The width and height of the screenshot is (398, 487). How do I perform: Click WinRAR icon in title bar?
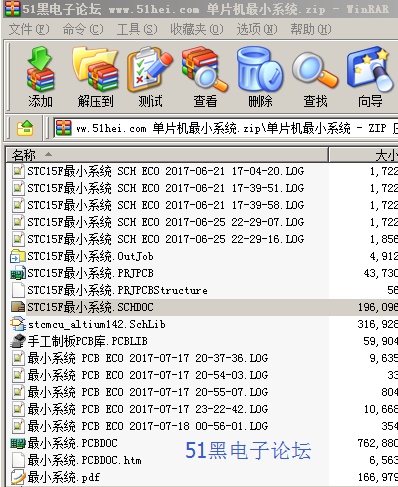pos(12,9)
